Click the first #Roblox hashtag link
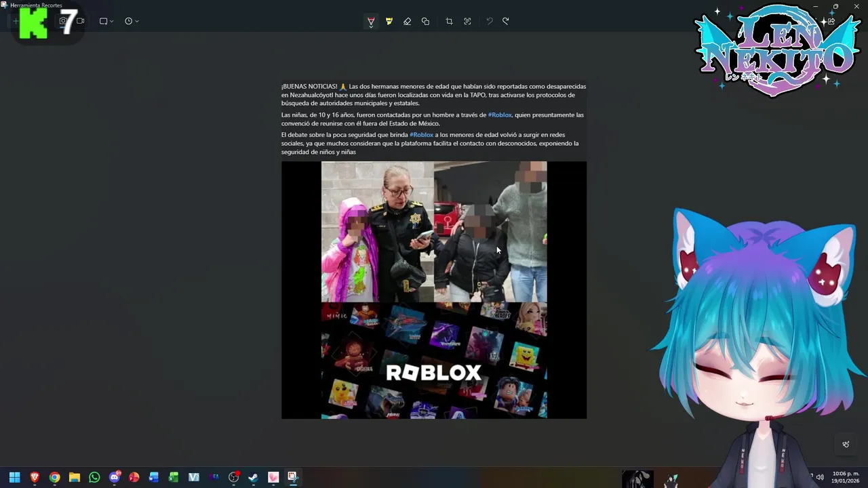The width and height of the screenshot is (868, 488). (x=500, y=115)
